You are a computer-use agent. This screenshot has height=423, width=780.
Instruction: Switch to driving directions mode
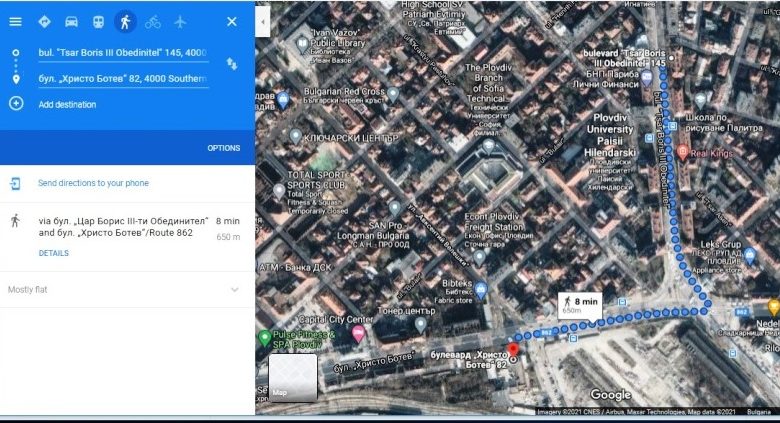pos(72,22)
